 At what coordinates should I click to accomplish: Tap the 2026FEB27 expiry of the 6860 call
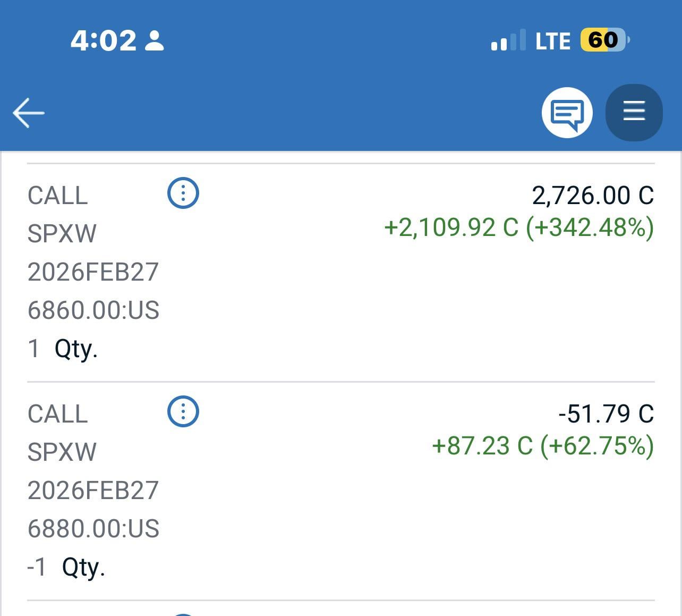[93, 272]
